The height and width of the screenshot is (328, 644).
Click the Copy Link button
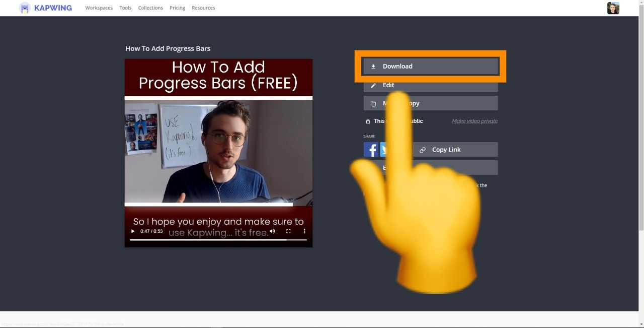[455, 150]
